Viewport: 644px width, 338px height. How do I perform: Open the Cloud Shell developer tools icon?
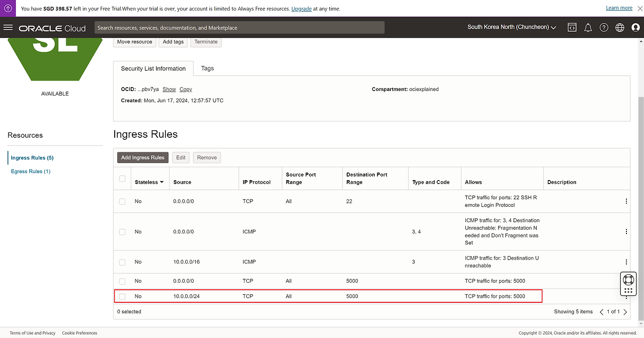[572, 28]
